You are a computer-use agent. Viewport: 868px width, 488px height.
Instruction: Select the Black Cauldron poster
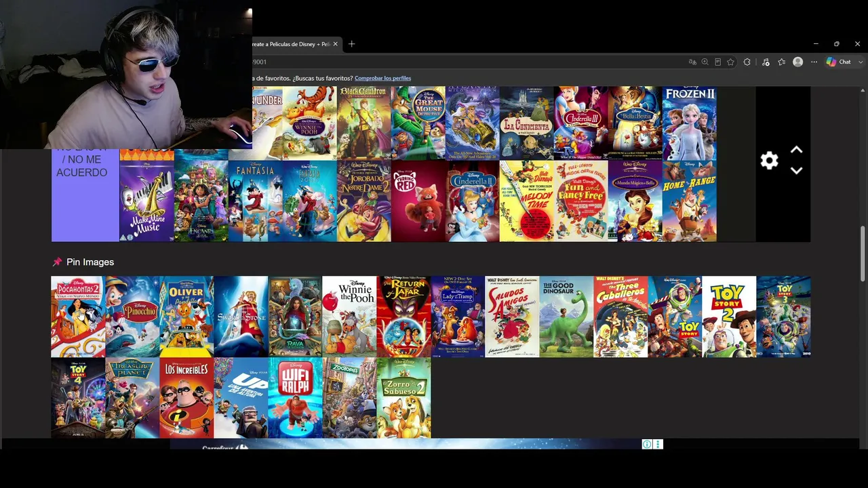pyautogui.click(x=363, y=123)
